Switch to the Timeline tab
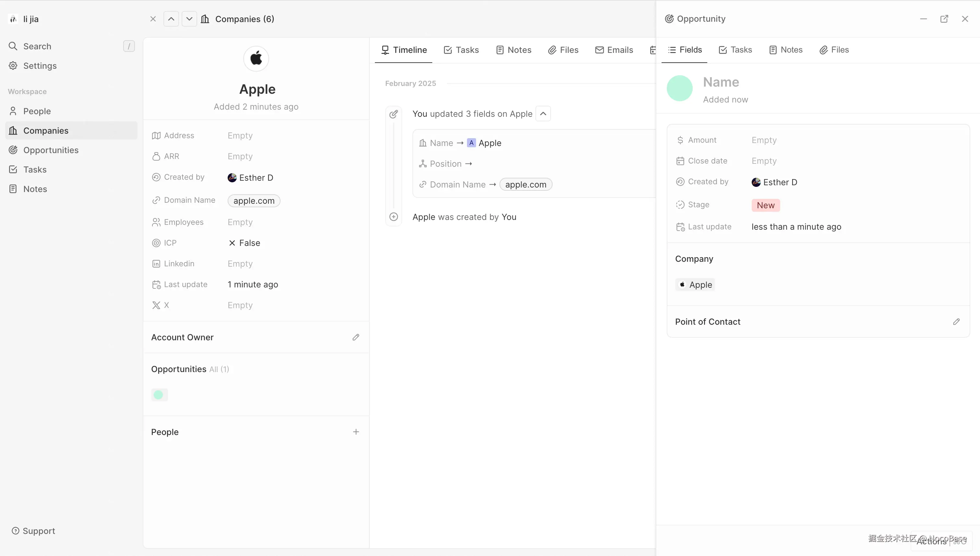 click(404, 50)
